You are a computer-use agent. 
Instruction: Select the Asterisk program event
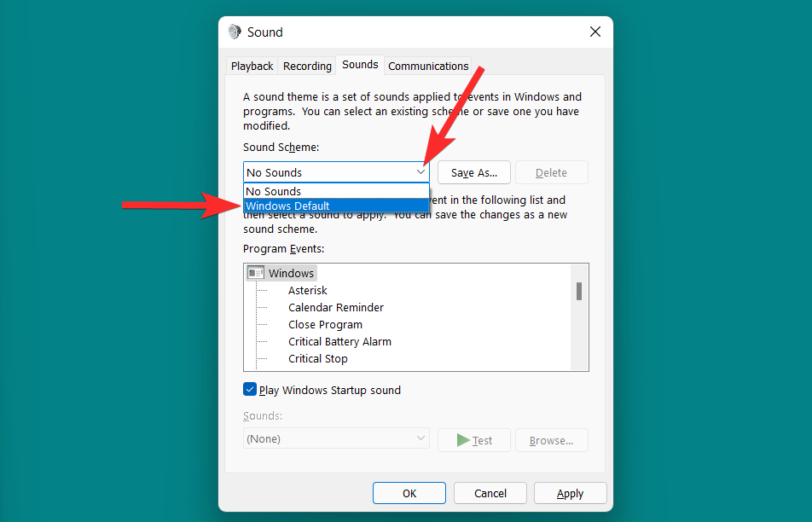306,290
